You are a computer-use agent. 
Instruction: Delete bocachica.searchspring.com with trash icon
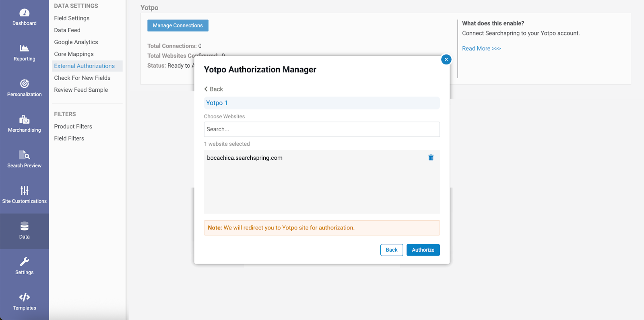[431, 157]
